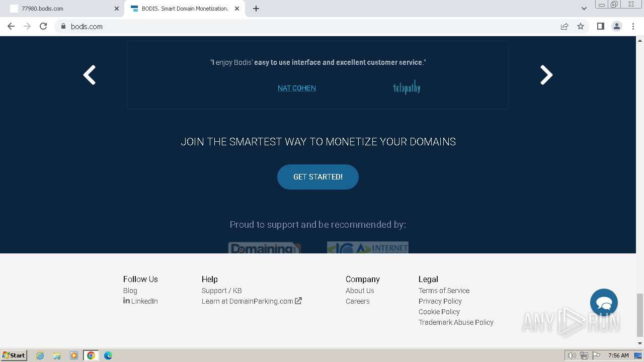Open the Chrome three-dot menu

(x=633, y=26)
